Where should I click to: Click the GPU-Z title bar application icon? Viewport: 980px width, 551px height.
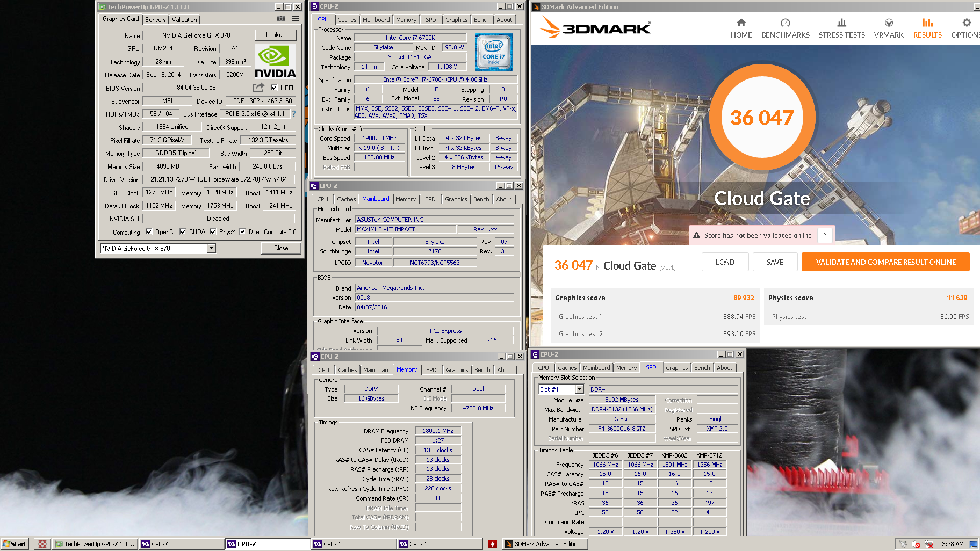click(102, 7)
